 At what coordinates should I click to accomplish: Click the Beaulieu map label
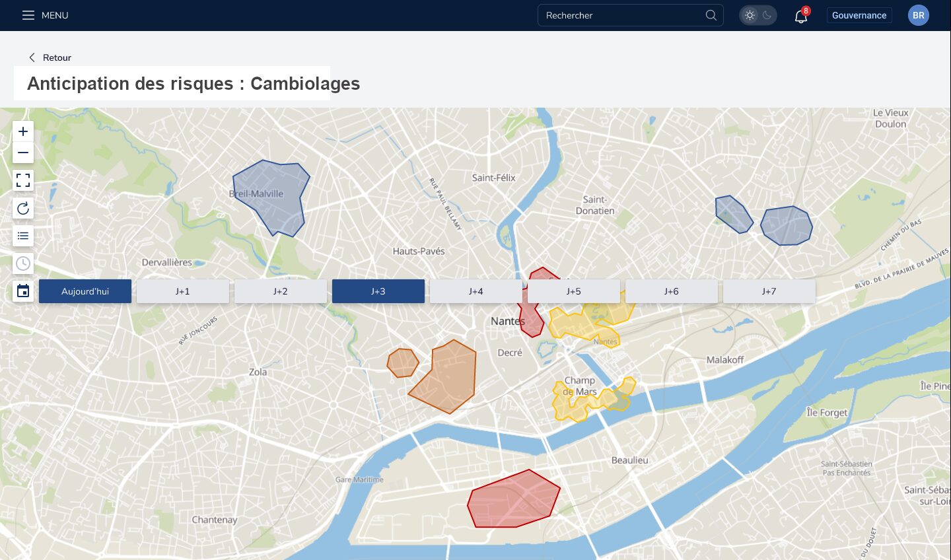[630, 460]
